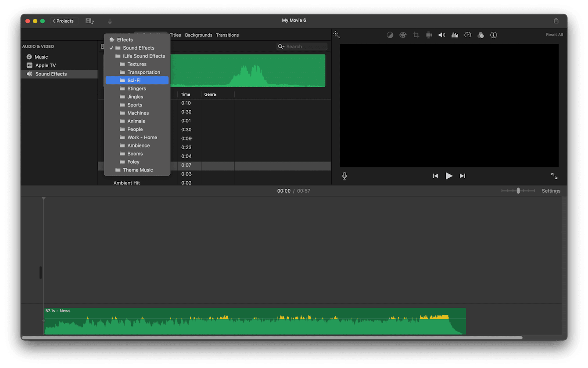Open the Backgrounds tab
This screenshot has width=588, height=368.
198,35
